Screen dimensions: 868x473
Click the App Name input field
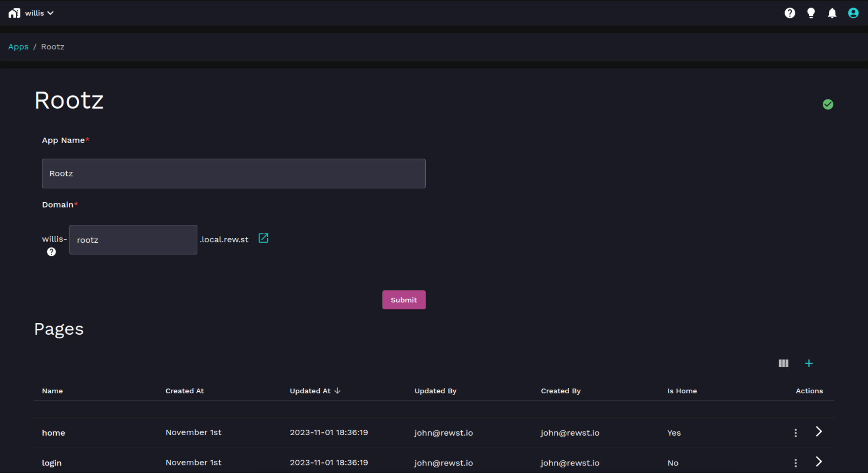(233, 173)
